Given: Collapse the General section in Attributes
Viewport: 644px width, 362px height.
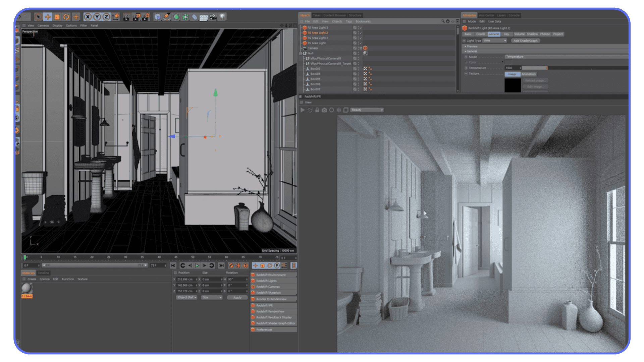Looking at the screenshot, I should (466, 51).
